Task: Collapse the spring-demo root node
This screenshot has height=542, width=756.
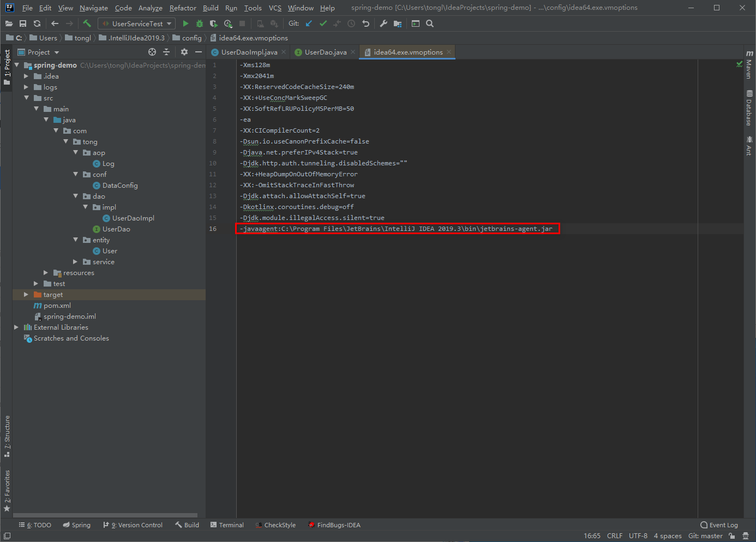Action: (x=17, y=65)
